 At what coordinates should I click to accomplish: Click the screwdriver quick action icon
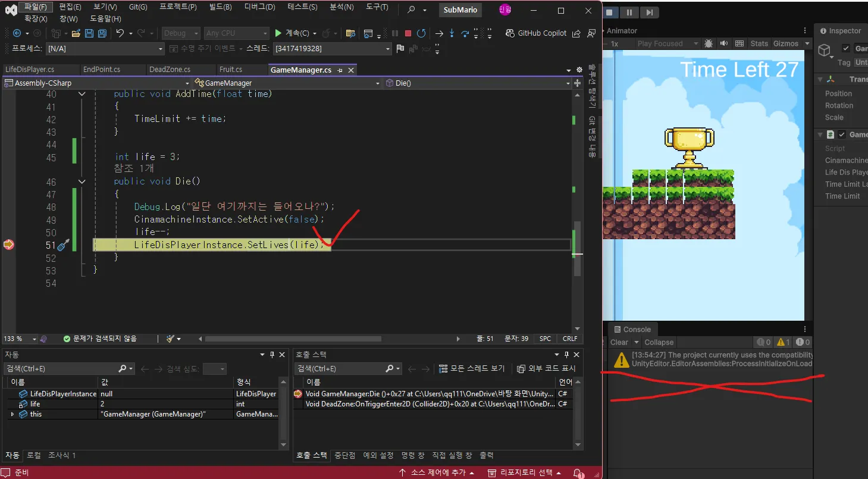(64, 245)
